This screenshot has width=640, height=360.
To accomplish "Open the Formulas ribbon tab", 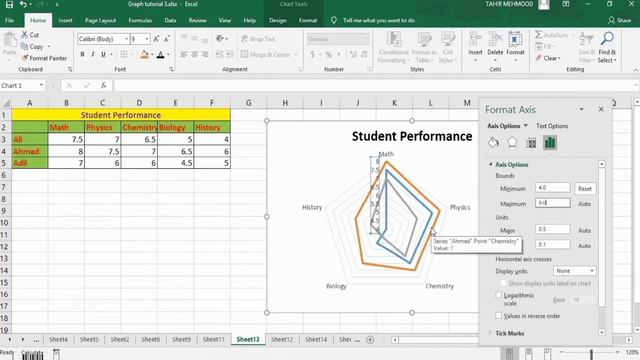I will (140, 20).
